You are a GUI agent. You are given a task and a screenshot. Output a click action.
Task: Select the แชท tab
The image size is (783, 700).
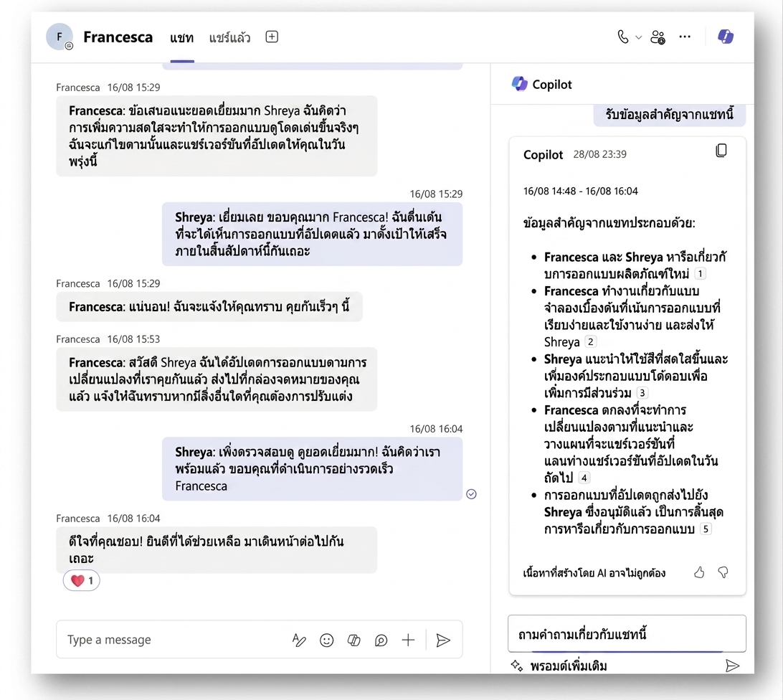tap(182, 38)
